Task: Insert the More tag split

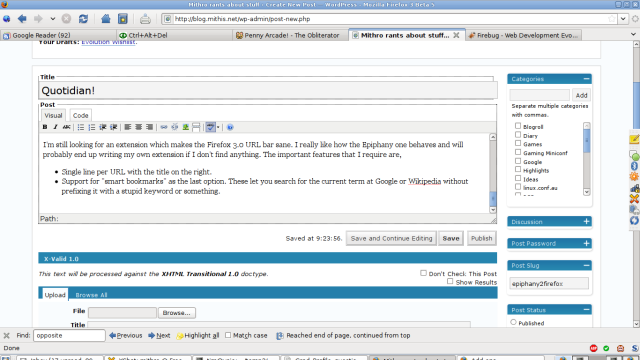Action: 196,127
